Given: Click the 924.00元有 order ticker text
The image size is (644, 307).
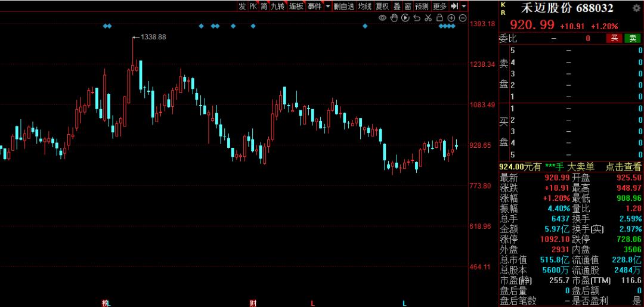Looking at the screenshot, I should (521, 167).
